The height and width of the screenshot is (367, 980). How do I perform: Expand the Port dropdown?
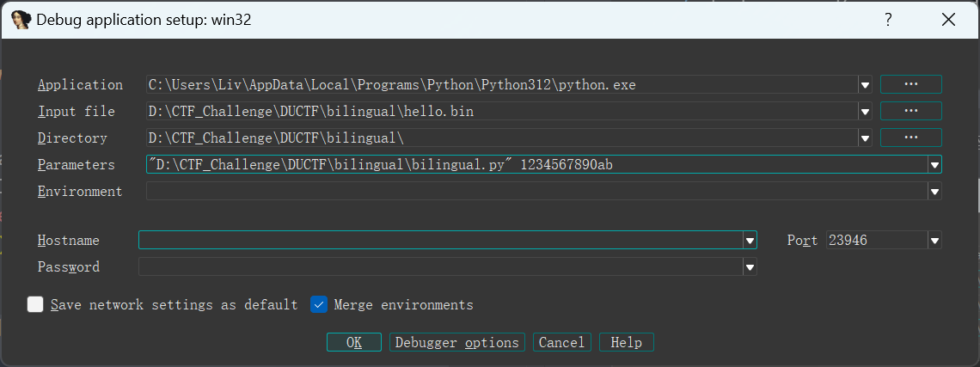[x=935, y=240]
